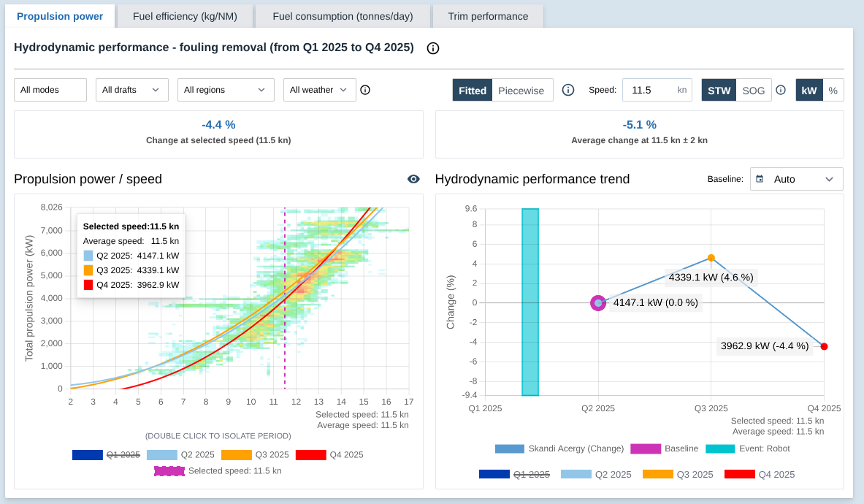Click the 3962.9 kW (-4.4 %) label

(765, 346)
